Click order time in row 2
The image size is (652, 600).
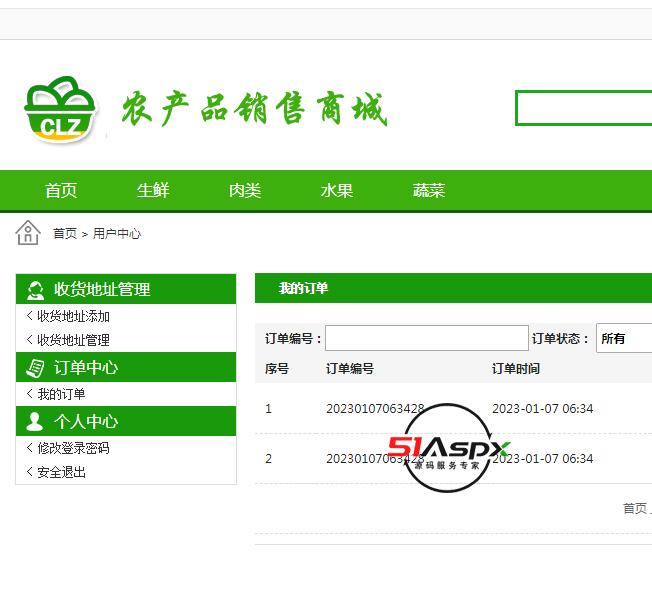point(543,459)
